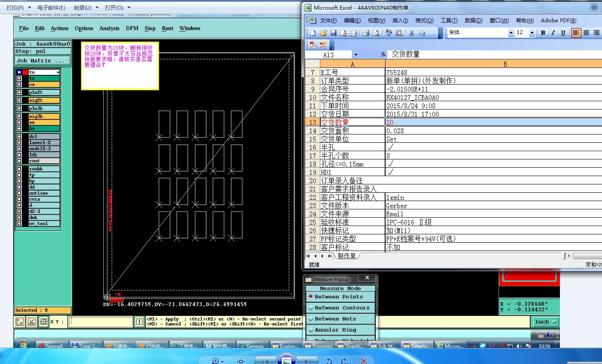Click second snap icon left of X Y

point(32,322)
